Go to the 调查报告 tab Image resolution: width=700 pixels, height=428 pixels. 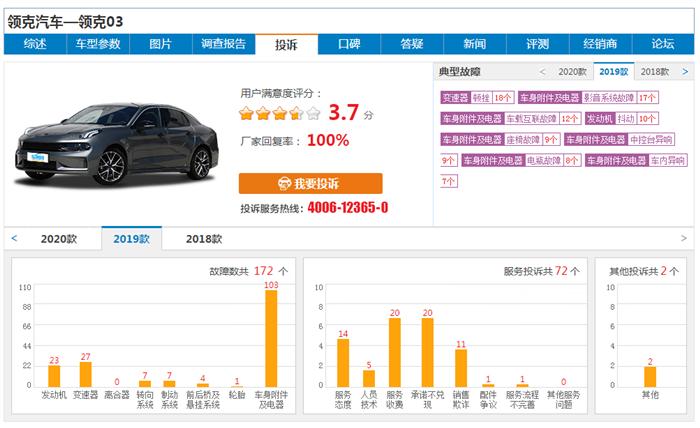click(x=224, y=44)
